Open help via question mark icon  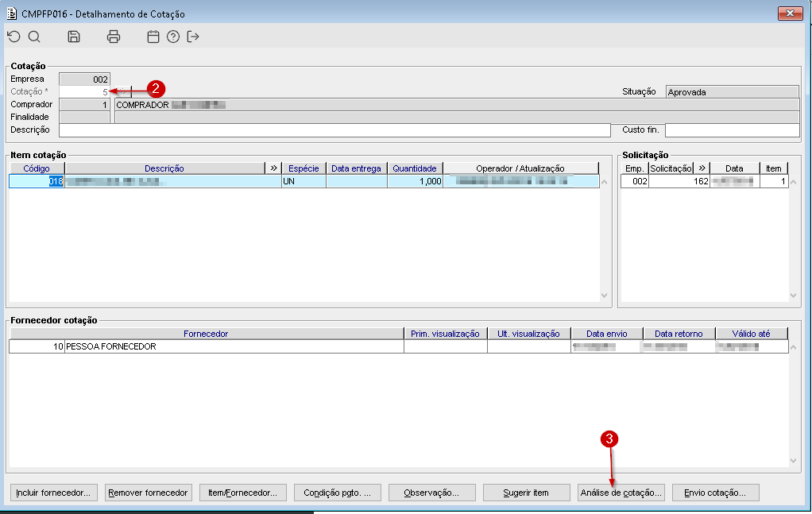[173, 37]
